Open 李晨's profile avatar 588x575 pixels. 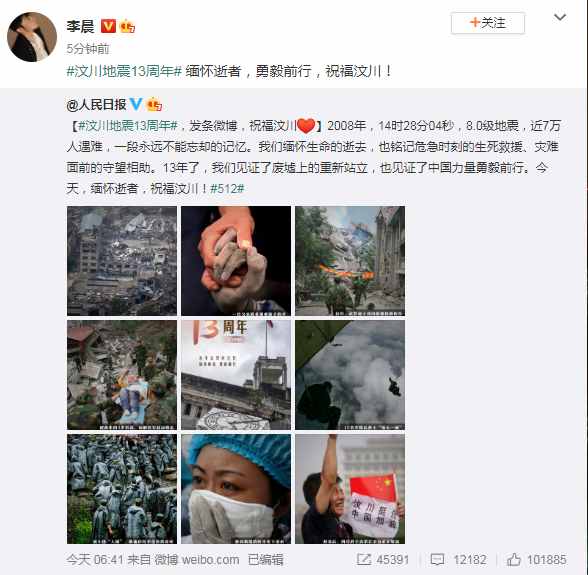[x=32, y=37]
